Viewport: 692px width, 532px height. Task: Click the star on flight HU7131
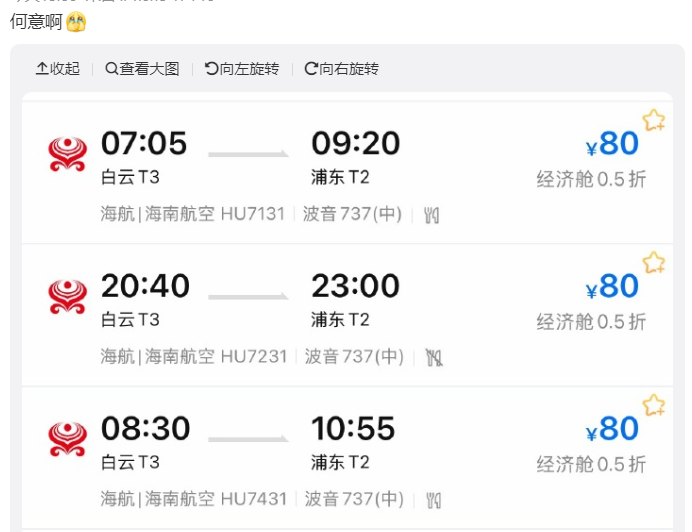653,121
